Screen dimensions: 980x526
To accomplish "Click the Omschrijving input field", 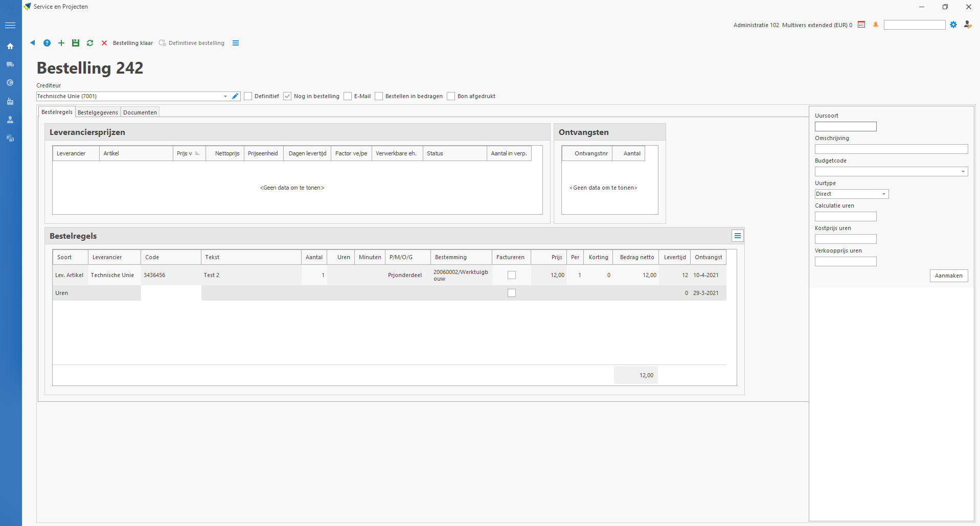I will (891, 149).
